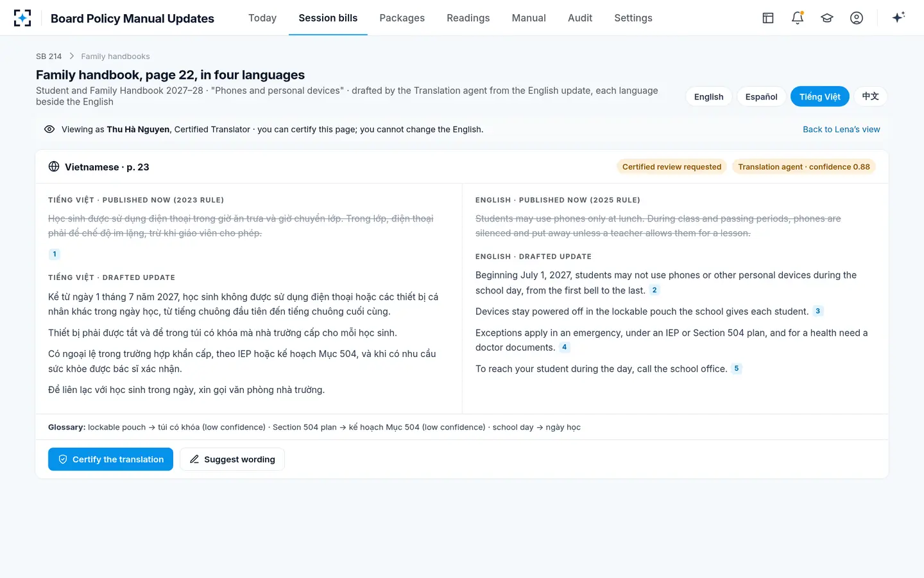Click Back to Lena's view link
924x578 pixels.
841,129
